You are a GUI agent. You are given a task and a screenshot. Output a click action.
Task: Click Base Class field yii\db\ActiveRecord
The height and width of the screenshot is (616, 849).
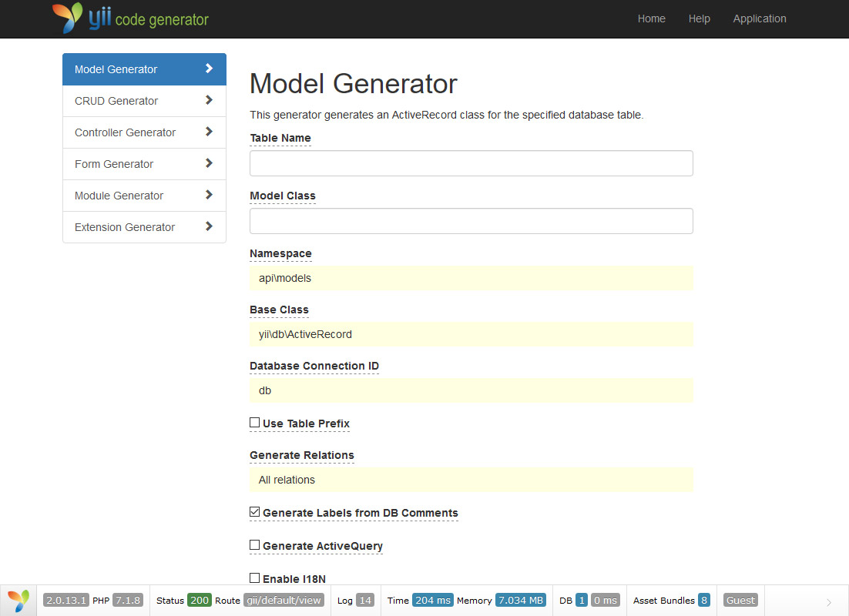coord(471,334)
